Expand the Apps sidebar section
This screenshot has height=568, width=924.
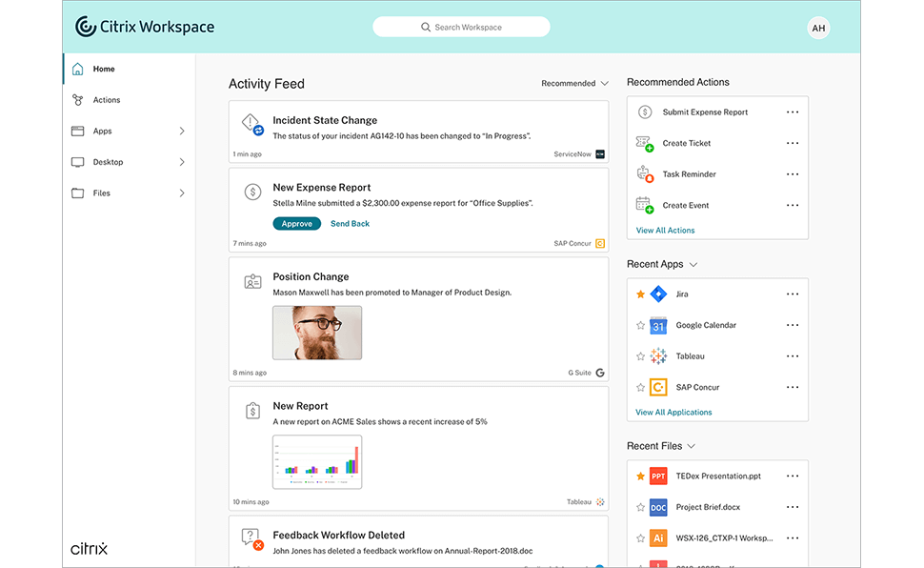[182, 132]
